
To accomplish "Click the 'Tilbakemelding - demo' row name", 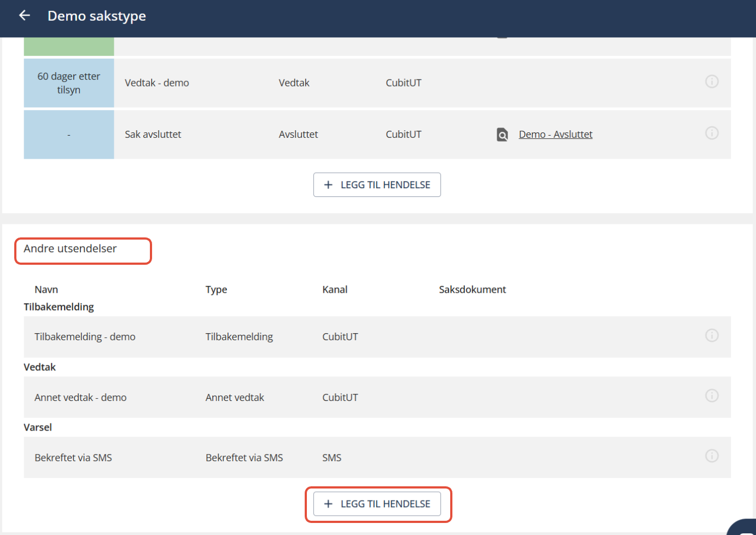I will 85,337.
